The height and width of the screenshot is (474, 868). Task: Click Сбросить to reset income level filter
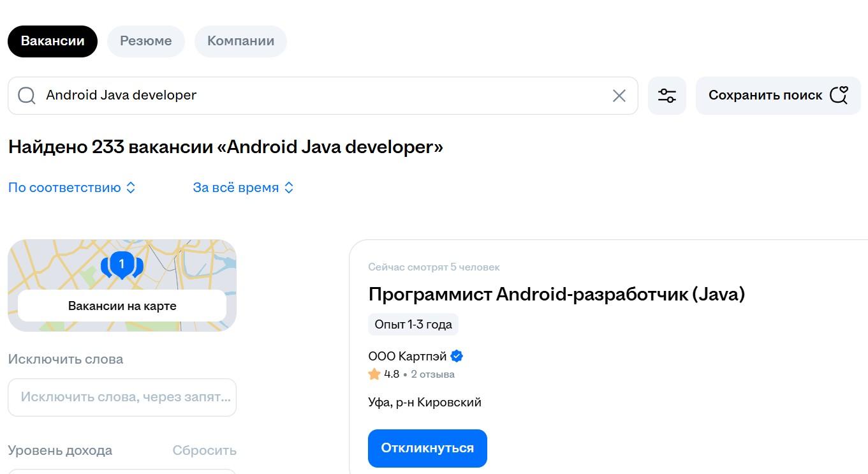pyautogui.click(x=204, y=450)
